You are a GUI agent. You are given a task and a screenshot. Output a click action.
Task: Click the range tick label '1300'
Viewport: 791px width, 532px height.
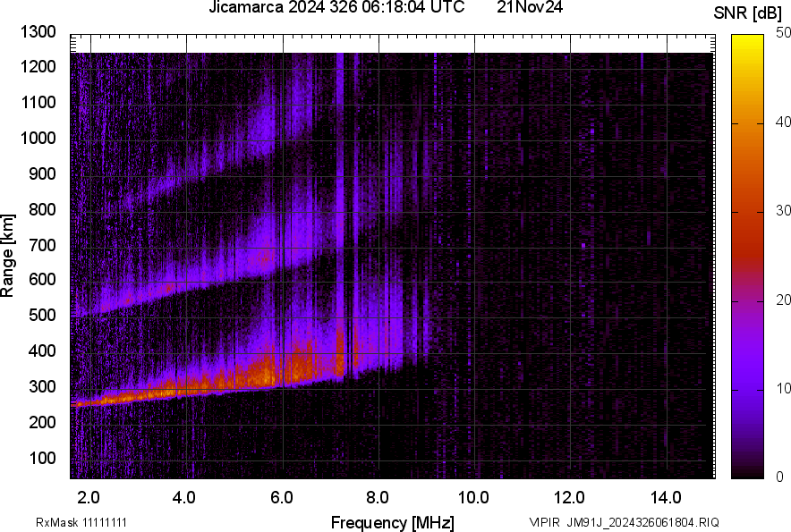38,32
